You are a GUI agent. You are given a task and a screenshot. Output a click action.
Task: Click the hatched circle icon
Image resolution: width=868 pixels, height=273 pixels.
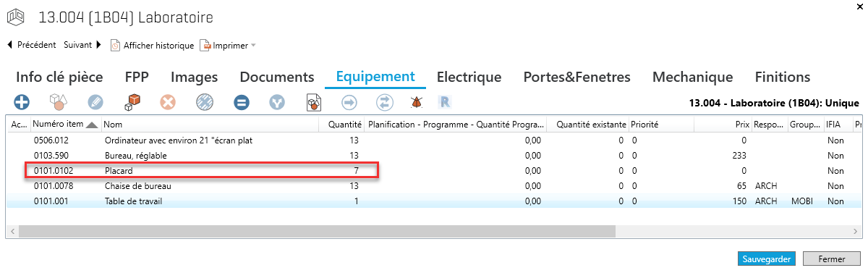(205, 103)
